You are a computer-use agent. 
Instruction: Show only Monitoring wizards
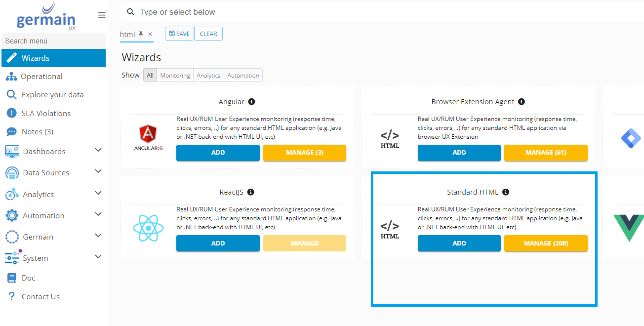point(175,75)
